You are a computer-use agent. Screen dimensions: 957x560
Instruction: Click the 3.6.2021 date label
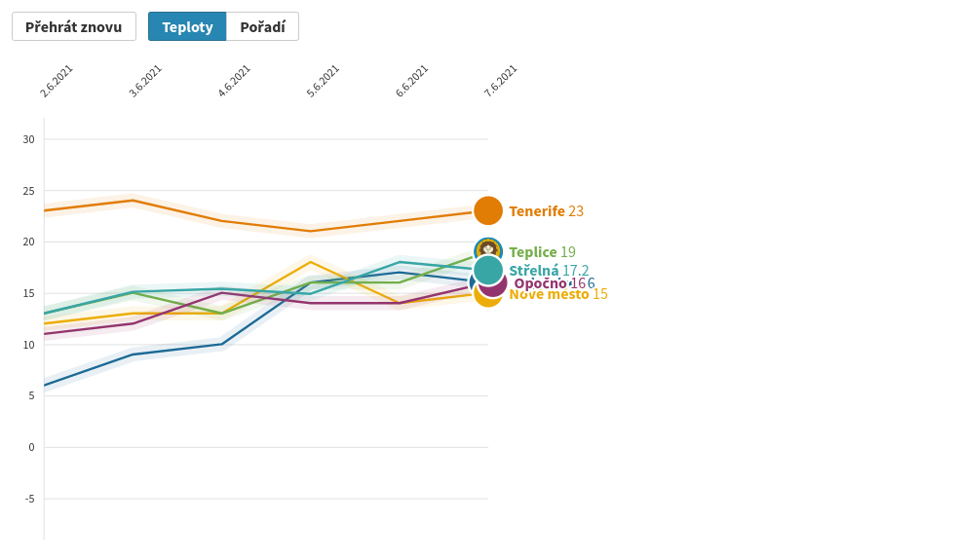[145, 81]
